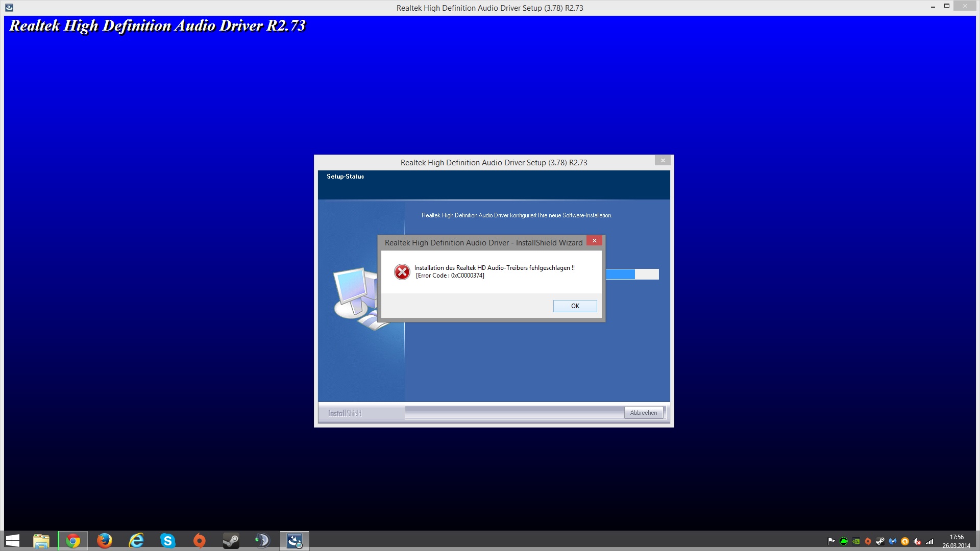Open the taskbar clock and date
This screenshot has height=551, width=980.
click(x=957, y=541)
